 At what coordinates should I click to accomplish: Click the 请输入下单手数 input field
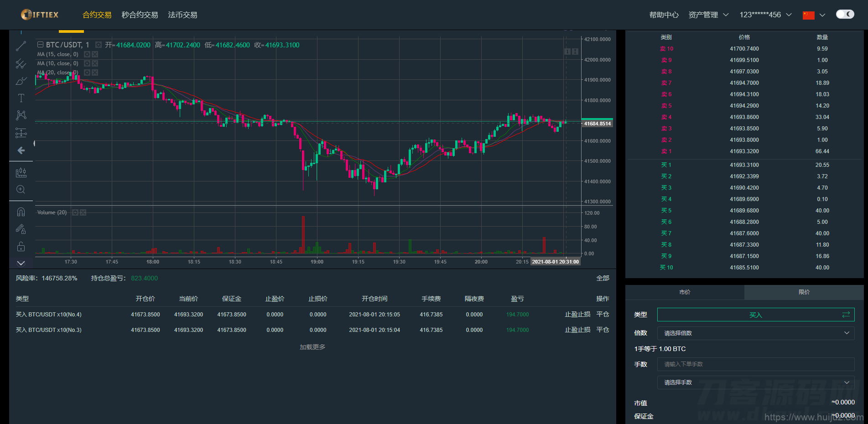pyautogui.click(x=756, y=364)
